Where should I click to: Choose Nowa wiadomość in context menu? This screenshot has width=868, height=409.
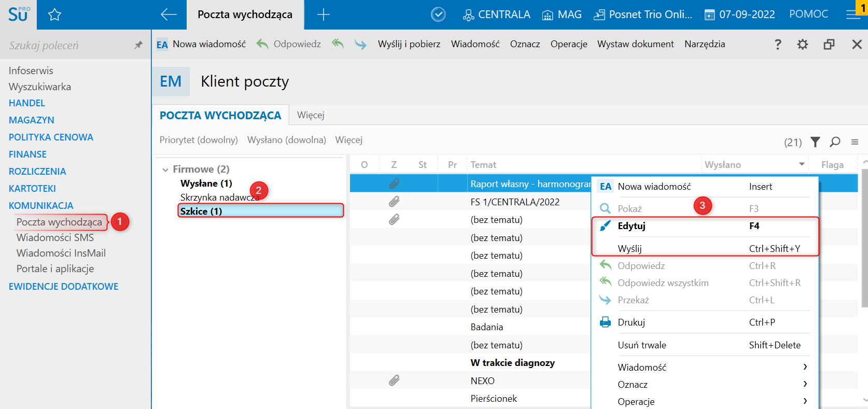click(x=705, y=187)
